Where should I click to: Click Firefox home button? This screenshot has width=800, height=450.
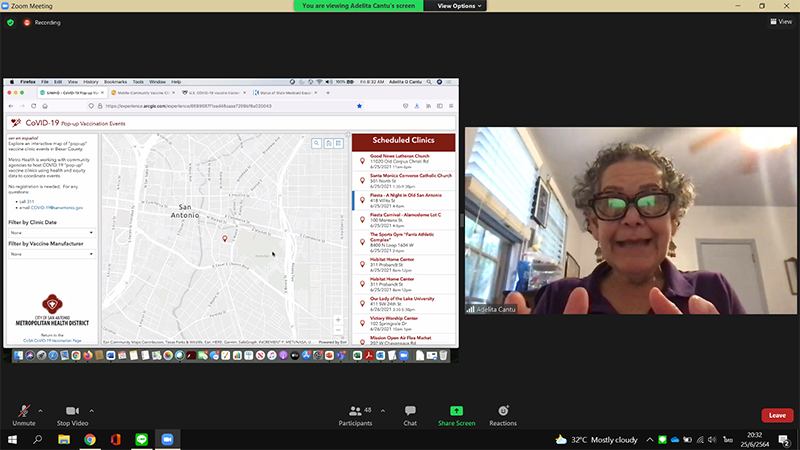[45, 106]
